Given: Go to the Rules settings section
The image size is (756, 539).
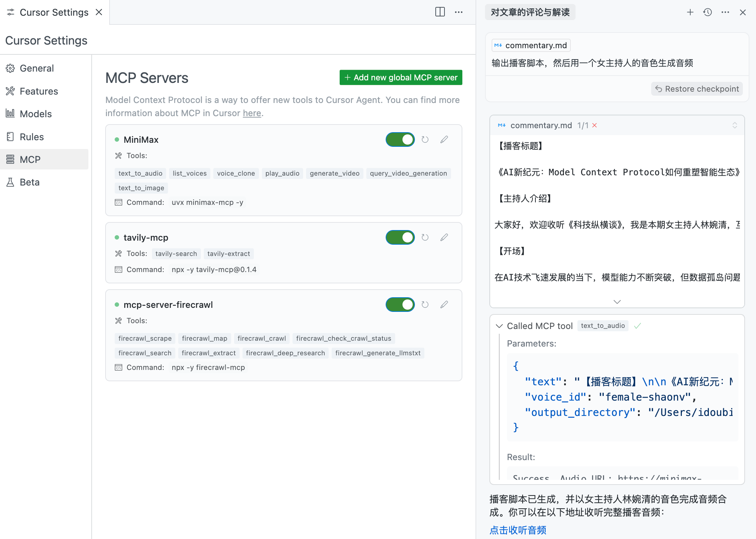Looking at the screenshot, I should click(32, 137).
